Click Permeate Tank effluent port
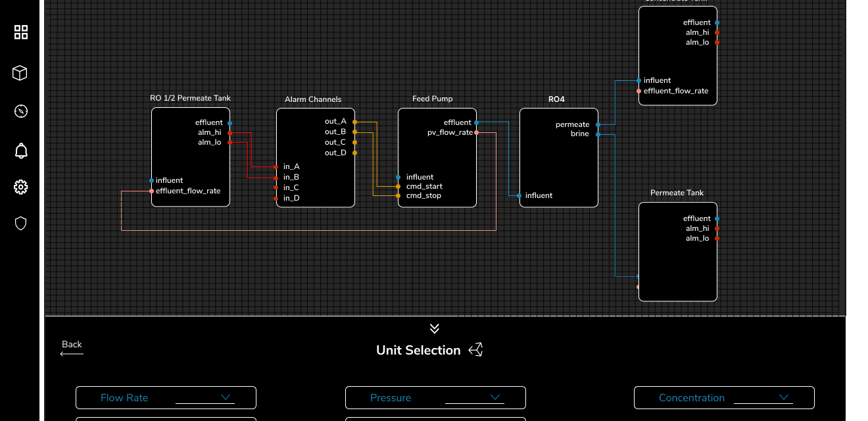868x421 pixels. tap(717, 219)
